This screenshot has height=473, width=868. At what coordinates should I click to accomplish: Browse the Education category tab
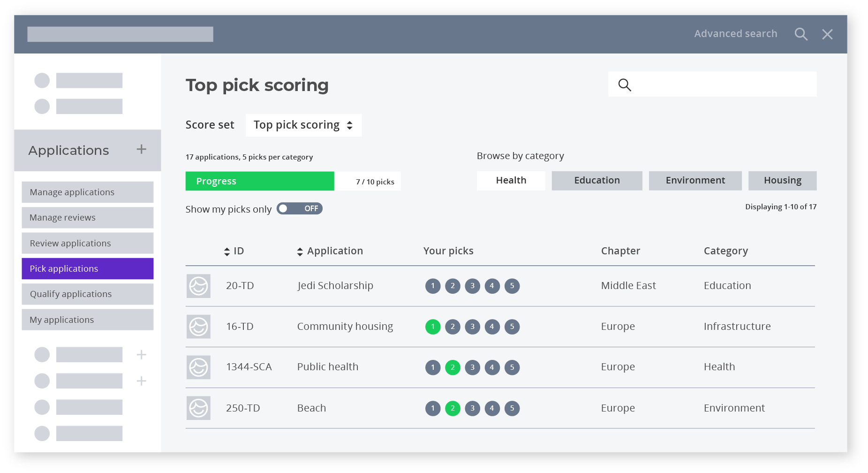597,181
